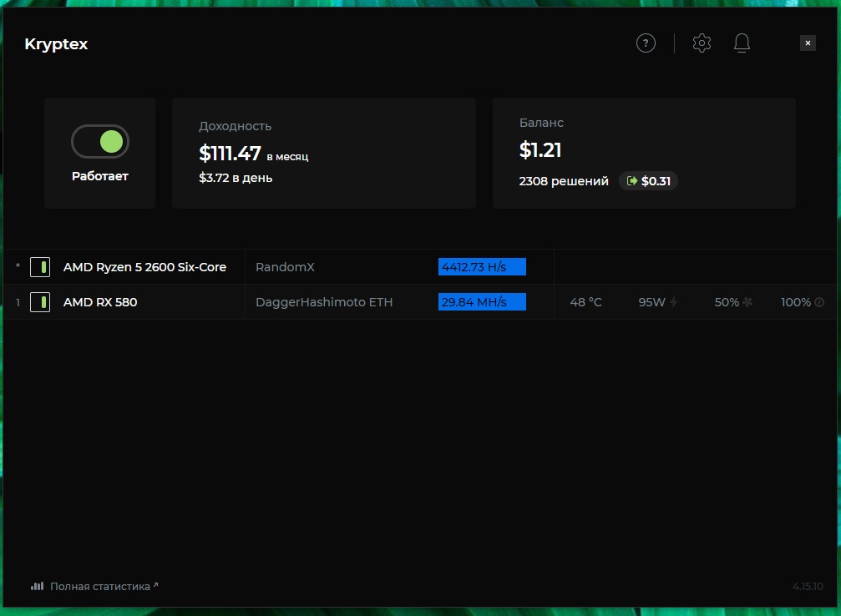Image resolution: width=841 pixels, height=616 pixels.
Task: Click the RX 580 power lightning icon
Action: (674, 302)
